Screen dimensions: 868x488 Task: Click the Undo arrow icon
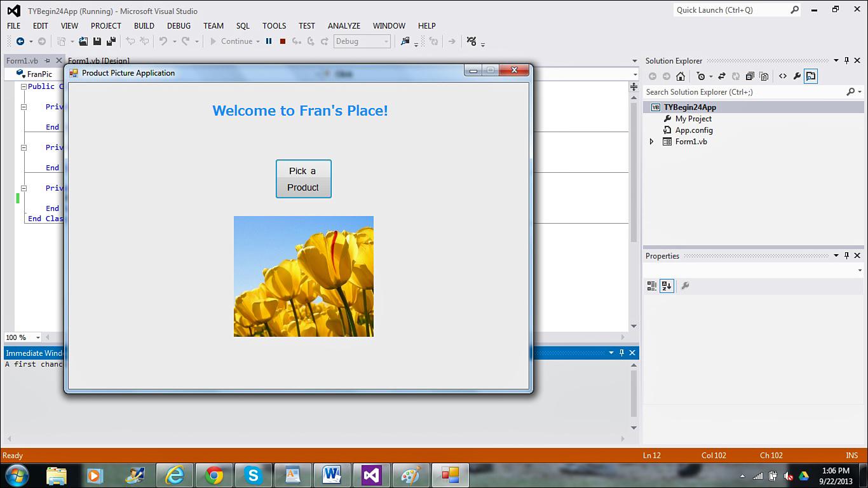(163, 41)
